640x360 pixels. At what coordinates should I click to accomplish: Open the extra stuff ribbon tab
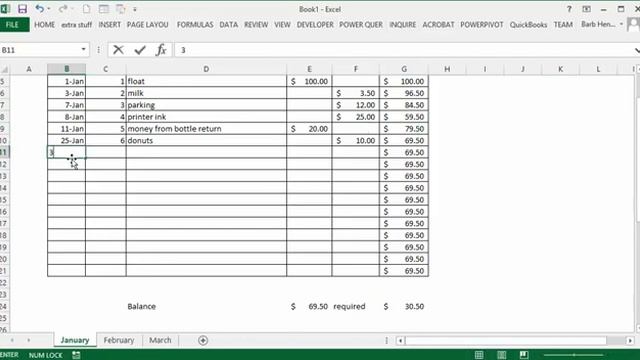point(77,25)
